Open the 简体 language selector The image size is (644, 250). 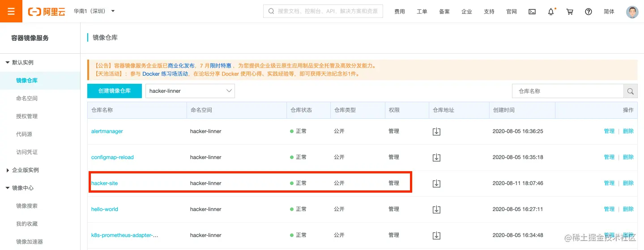pyautogui.click(x=609, y=12)
